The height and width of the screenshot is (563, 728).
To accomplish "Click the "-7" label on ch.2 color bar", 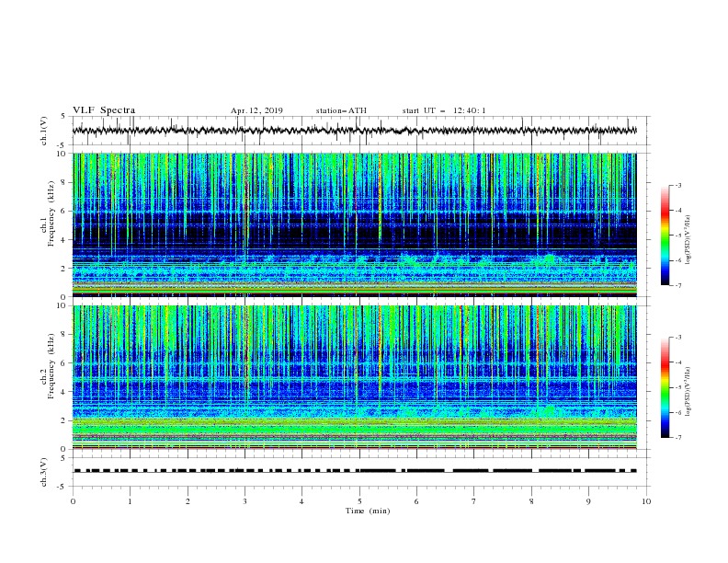I will 677,437.
